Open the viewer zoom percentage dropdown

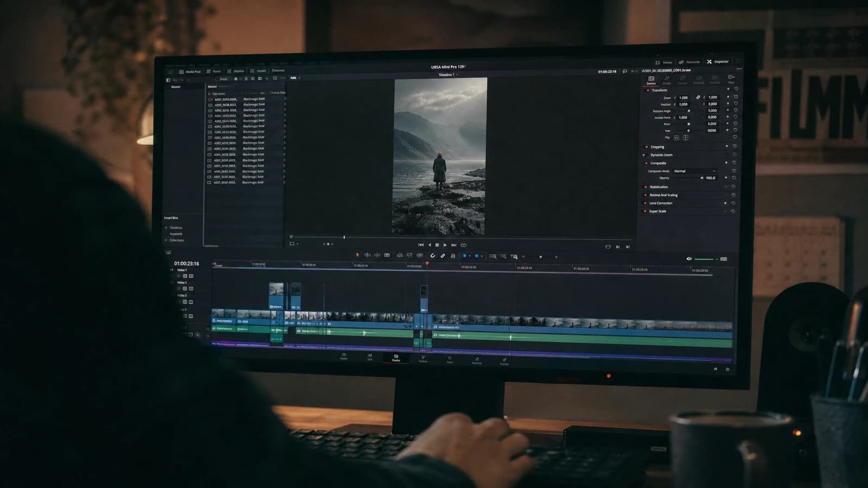coord(295,78)
